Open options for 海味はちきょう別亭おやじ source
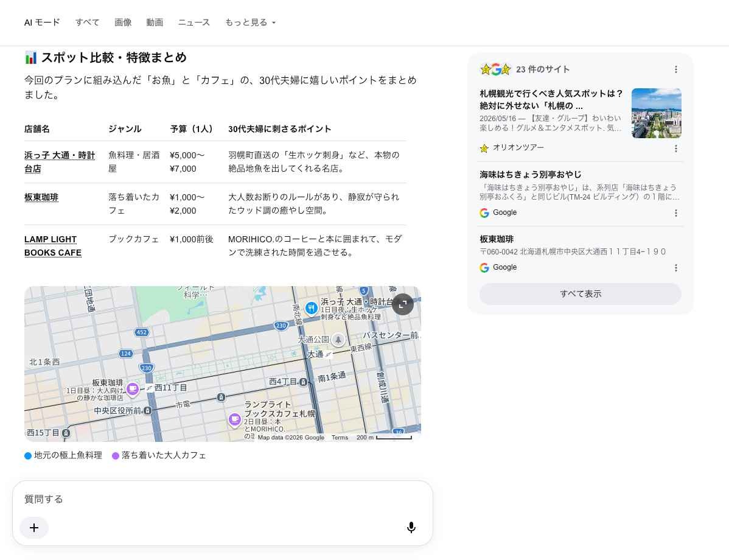 (676, 213)
